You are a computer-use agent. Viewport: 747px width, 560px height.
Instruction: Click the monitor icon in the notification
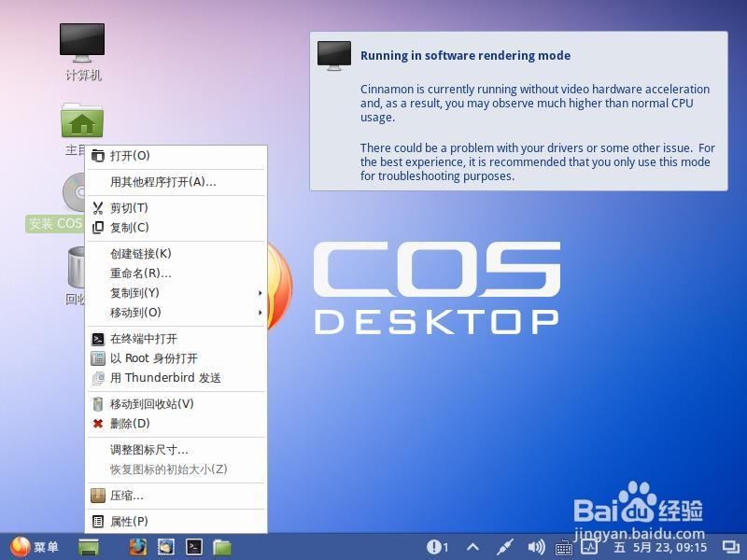334,55
